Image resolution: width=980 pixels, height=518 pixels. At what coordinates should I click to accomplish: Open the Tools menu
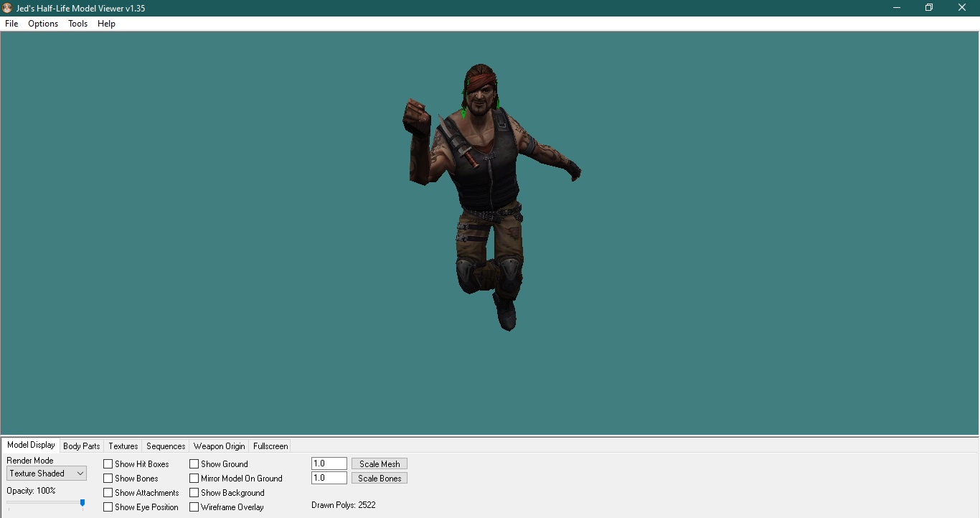pos(77,24)
